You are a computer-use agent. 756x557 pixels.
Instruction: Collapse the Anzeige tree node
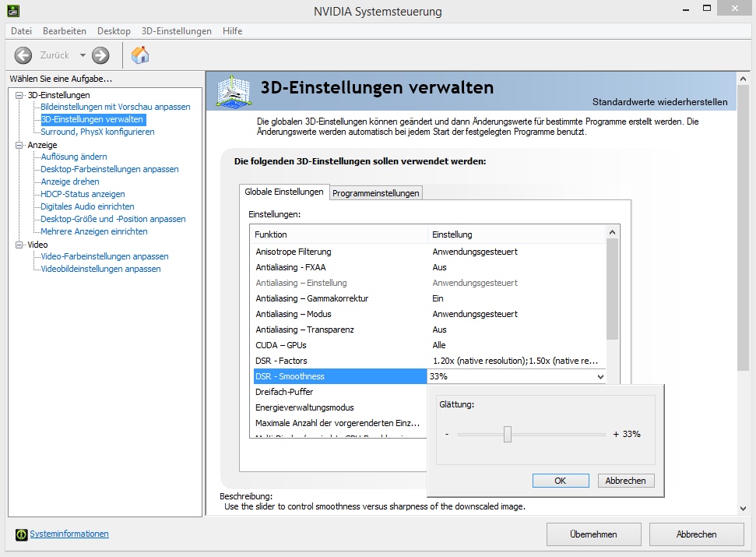[x=19, y=145]
